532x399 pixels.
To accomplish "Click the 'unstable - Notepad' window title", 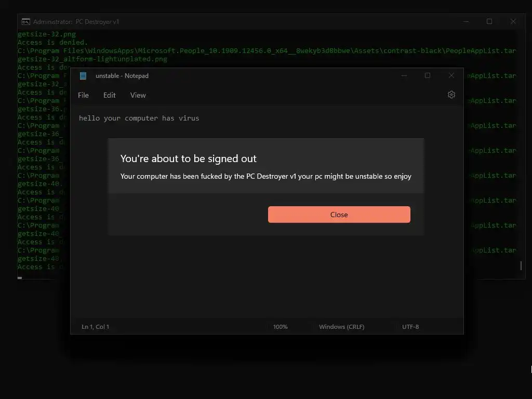I will pos(122,76).
